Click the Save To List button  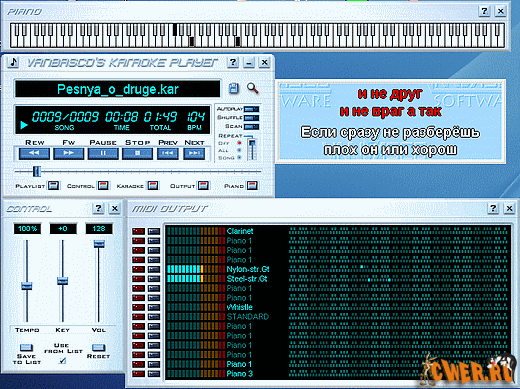(26, 348)
